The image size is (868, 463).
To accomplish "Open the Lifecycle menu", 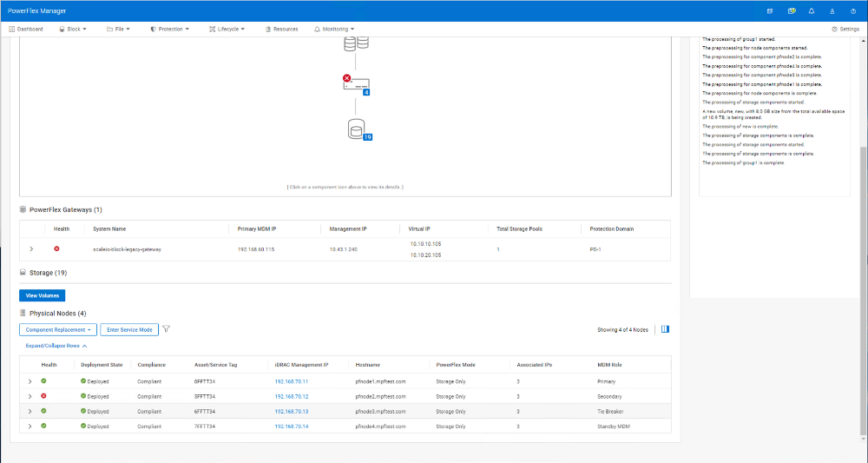I will coord(227,29).
